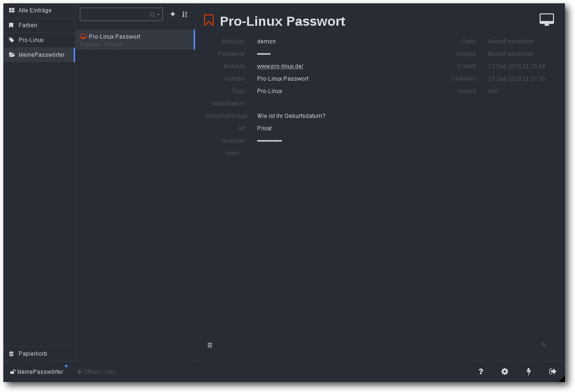Click the paperclip attachment icon
This screenshot has height=392, width=575.
coord(543,345)
